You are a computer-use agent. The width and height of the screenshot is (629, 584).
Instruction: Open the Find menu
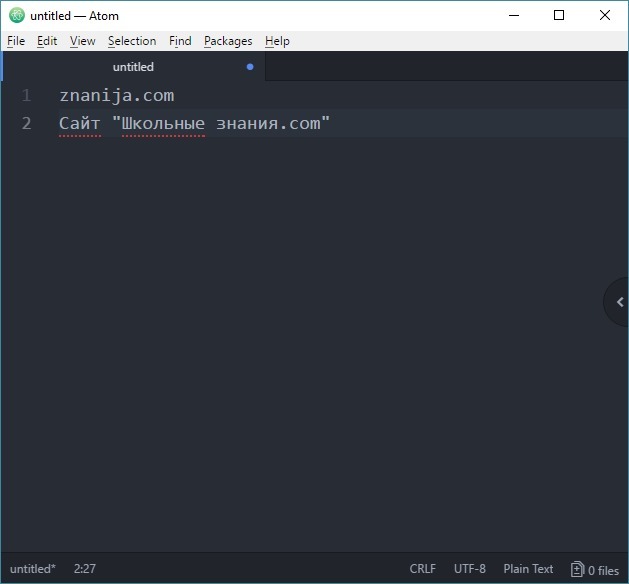coord(180,41)
